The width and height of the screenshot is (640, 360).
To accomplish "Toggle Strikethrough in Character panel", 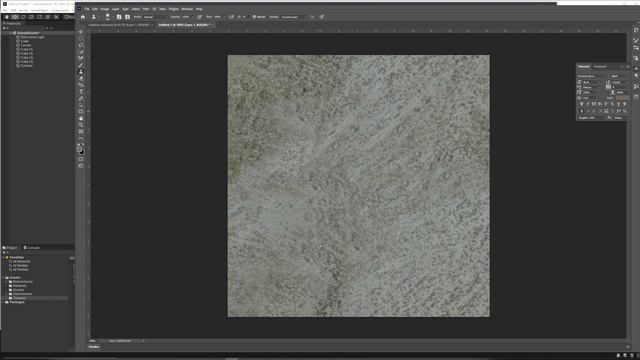I will click(624, 104).
